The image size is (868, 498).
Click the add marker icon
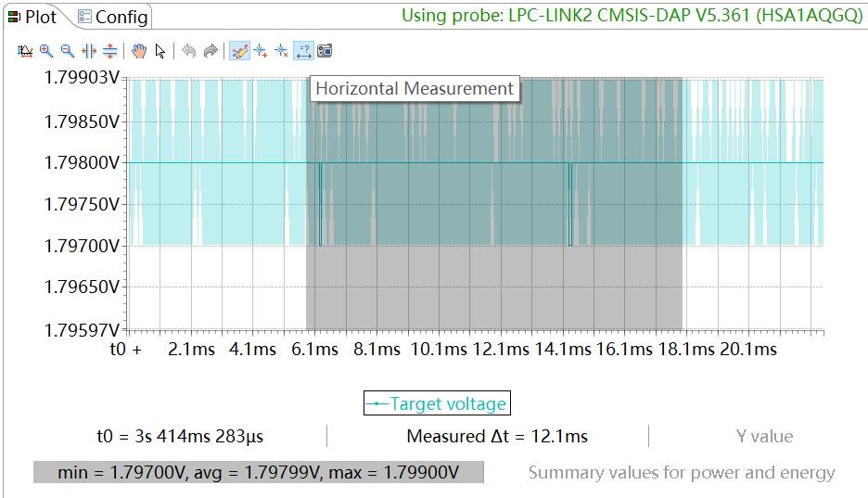point(261,51)
